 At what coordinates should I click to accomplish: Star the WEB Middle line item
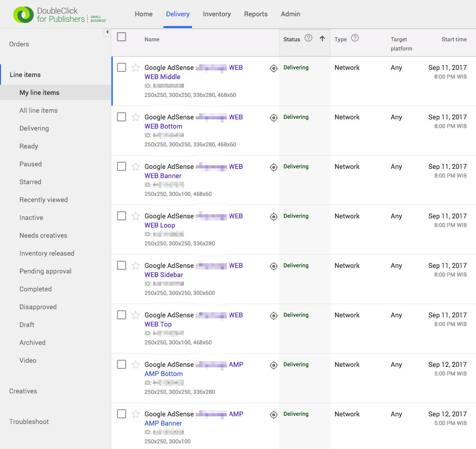tap(135, 67)
